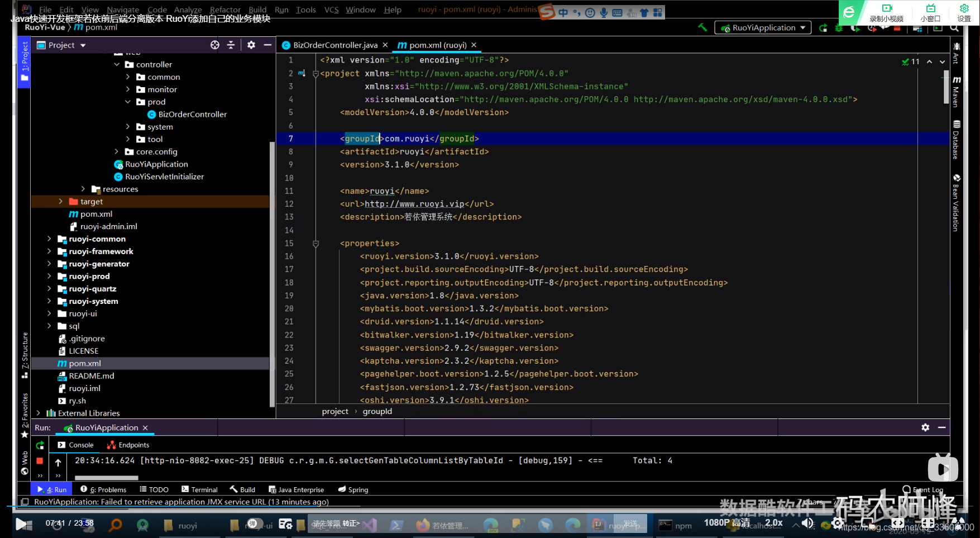980x538 pixels.
Task: Close the pom.xml (ruoyi) editor tab
Action: (474, 45)
